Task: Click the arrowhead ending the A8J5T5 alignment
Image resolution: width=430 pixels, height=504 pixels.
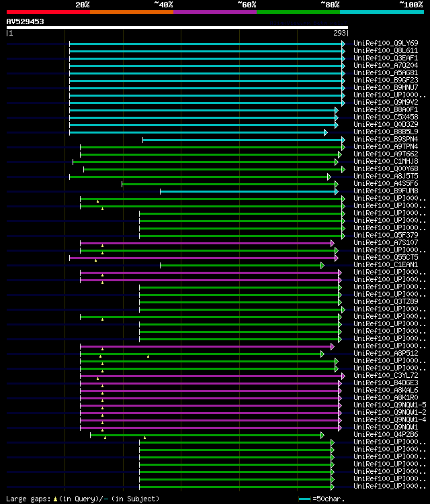Action: (x=329, y=177)
